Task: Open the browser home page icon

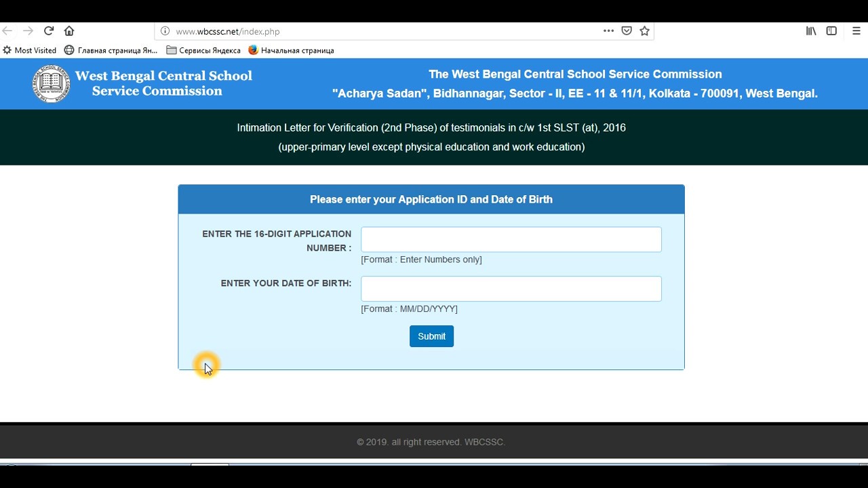Action: click(x=69, y=31)
